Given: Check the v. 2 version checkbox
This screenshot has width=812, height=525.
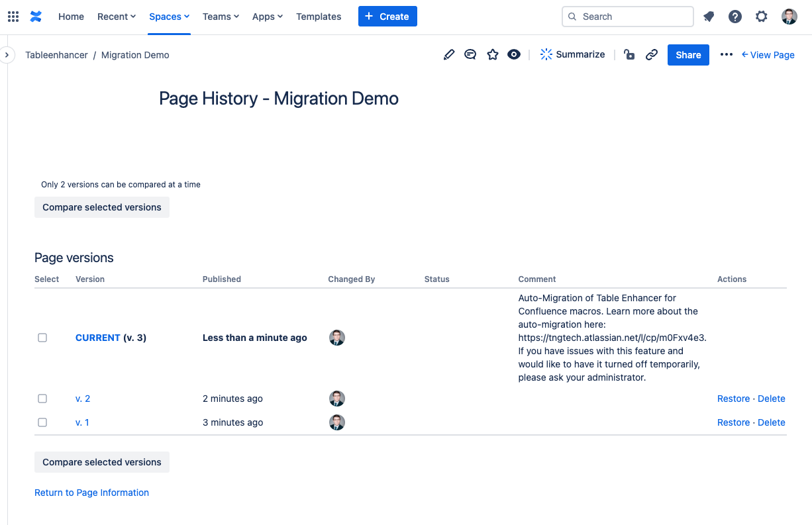Looking at the screenshot, I should pos(42,399).
